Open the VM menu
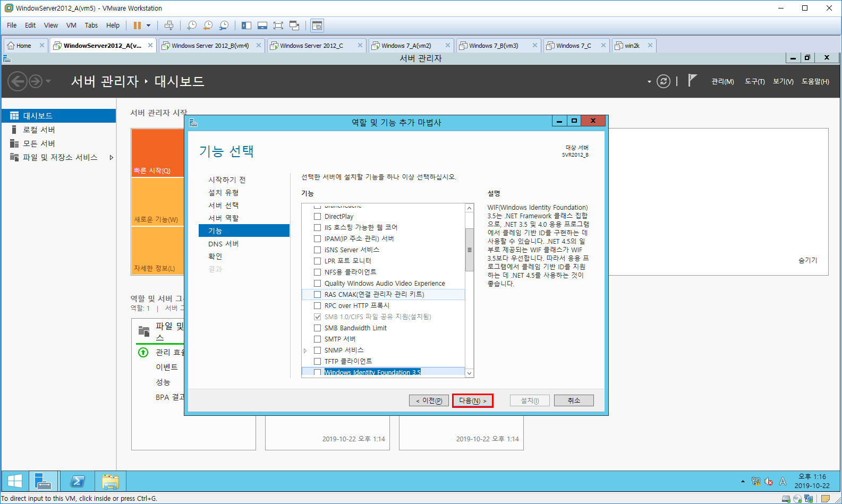 coord(71,25)
